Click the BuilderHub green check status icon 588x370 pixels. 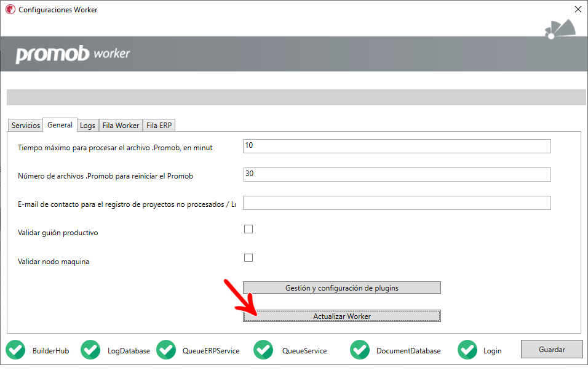coord(15,350)
